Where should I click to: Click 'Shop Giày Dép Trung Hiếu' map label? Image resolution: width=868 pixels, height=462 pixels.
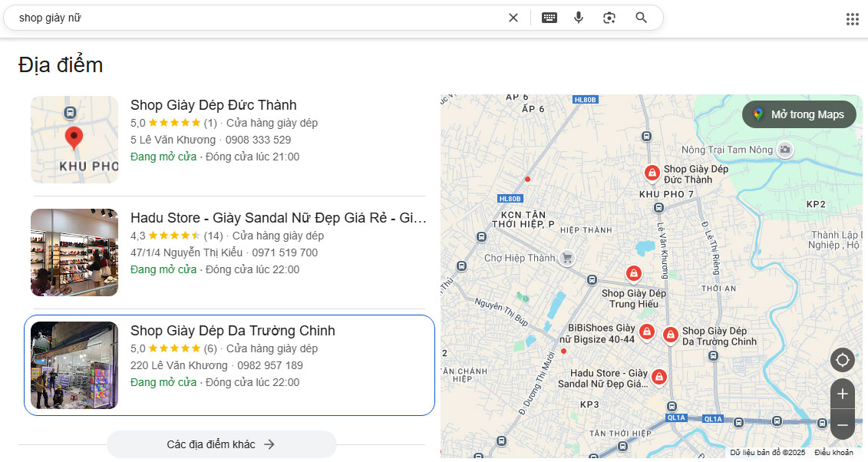(634, 299)
